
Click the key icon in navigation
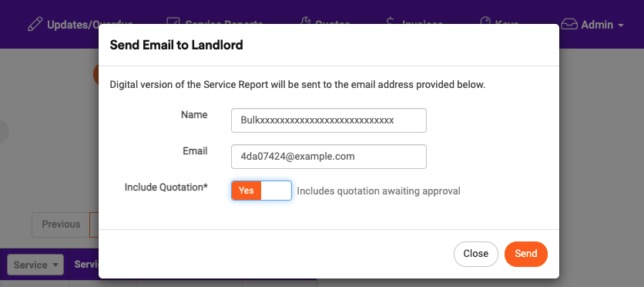tap(486, 21)
